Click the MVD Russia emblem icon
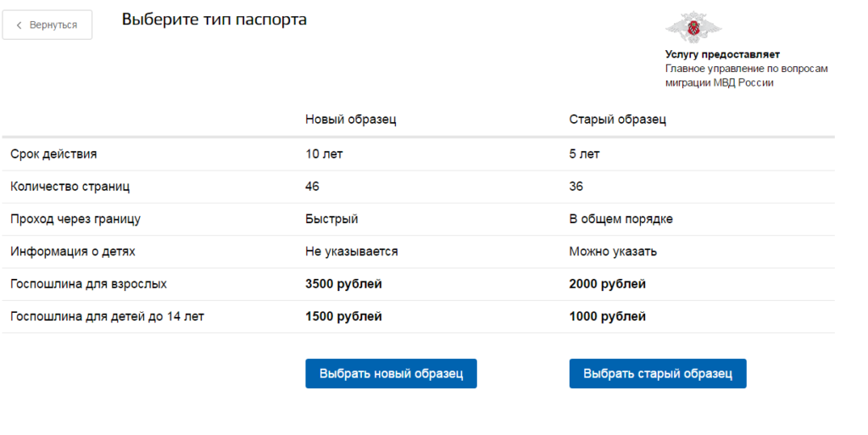The height and width of the screenshot is (435, 868). pyautogui.click(x=693, y=27)
